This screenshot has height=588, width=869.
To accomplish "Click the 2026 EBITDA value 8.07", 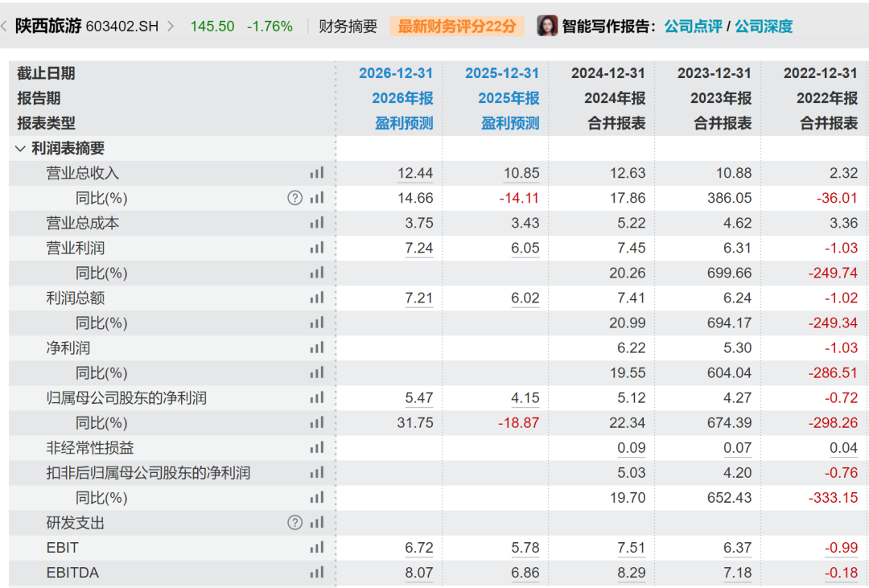I will click(x=419, y=573).
